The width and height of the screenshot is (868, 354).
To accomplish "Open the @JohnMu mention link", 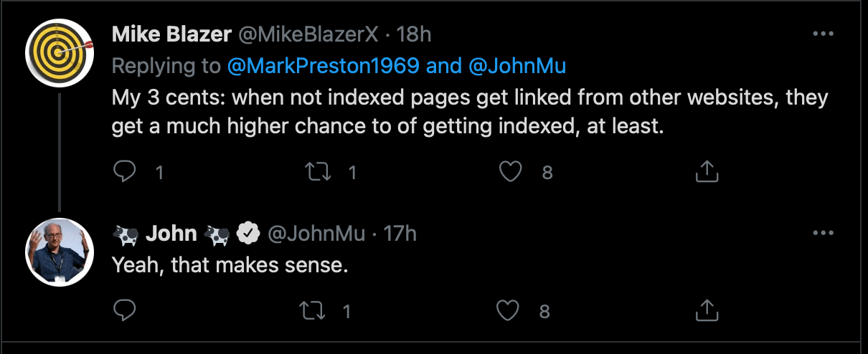I will point(517,66).
